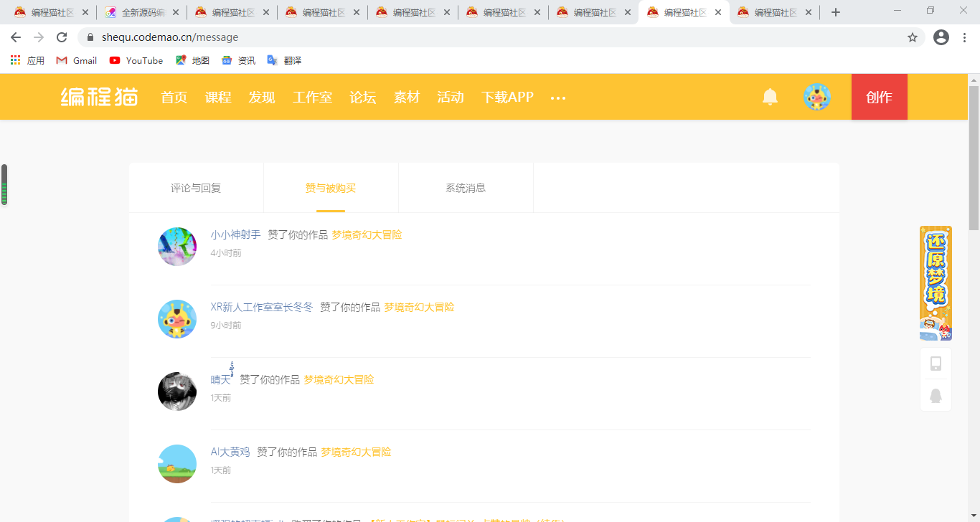Click the page vertical scrollbar thumb

pyautogui.click(x=974, y=158)
